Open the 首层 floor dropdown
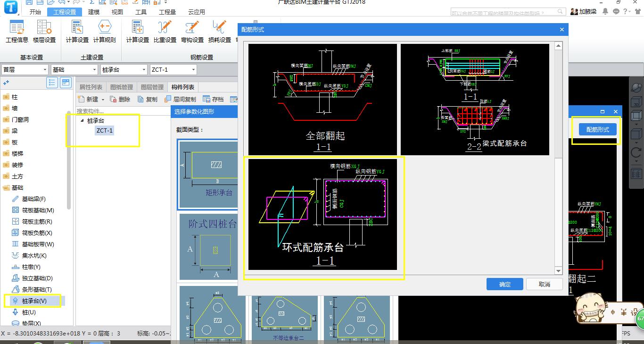 [x=25, y=70]
